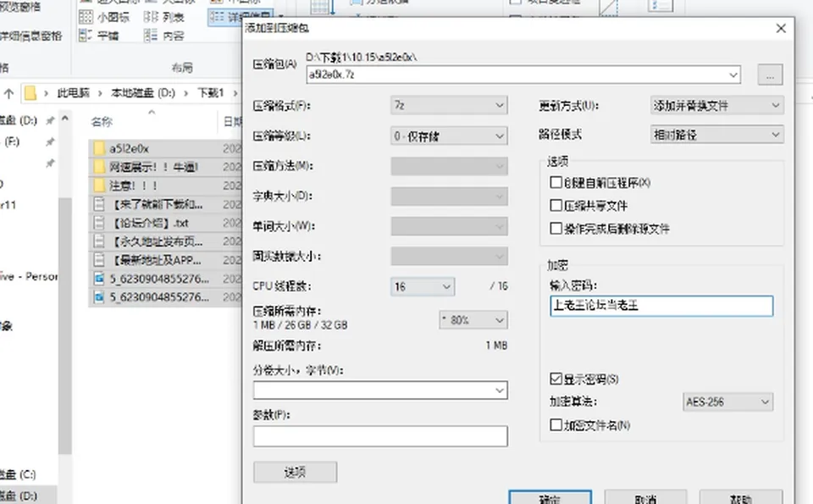This screenshot has width=813, height=504.
Task: Click 本地磁盘 (D:) in the breadcrumb
Action: (143, 93)
